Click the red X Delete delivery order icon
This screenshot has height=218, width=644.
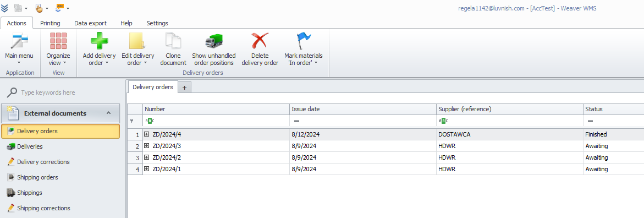click(260, 41)
